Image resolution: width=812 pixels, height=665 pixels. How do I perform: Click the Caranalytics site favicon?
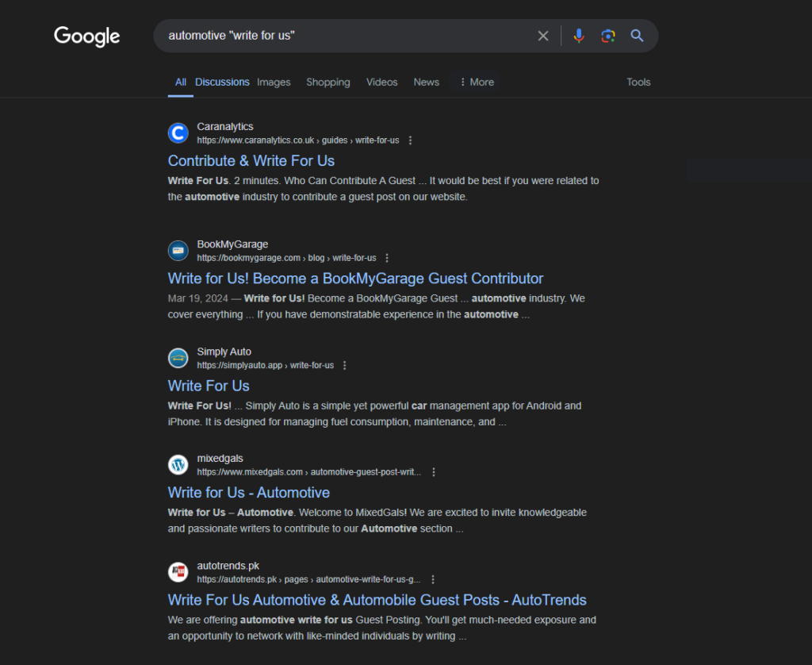click(x=178, y=133)
